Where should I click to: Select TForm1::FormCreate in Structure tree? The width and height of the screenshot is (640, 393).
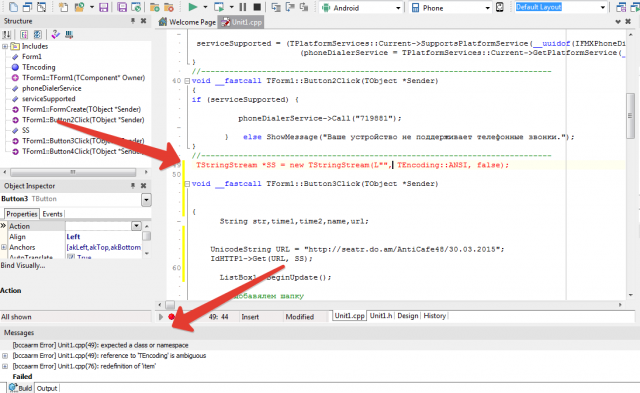(82, 109)
